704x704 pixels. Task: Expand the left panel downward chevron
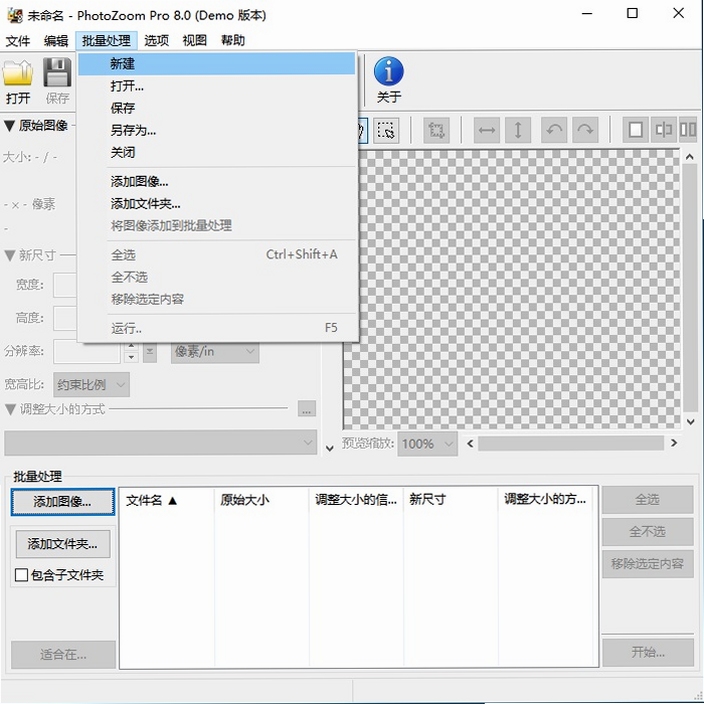[330, 448]
